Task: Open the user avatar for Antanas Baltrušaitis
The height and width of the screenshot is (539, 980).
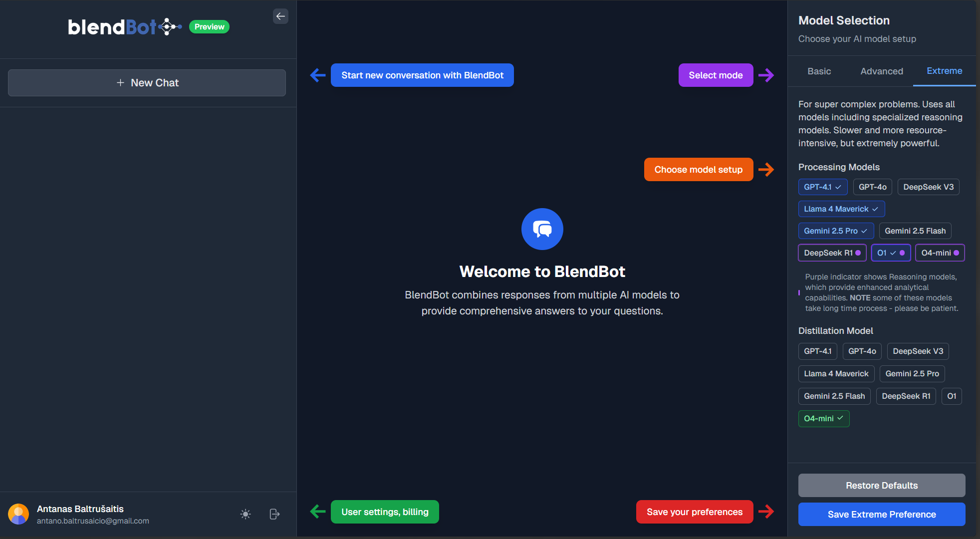Action: tap(18, 514)
